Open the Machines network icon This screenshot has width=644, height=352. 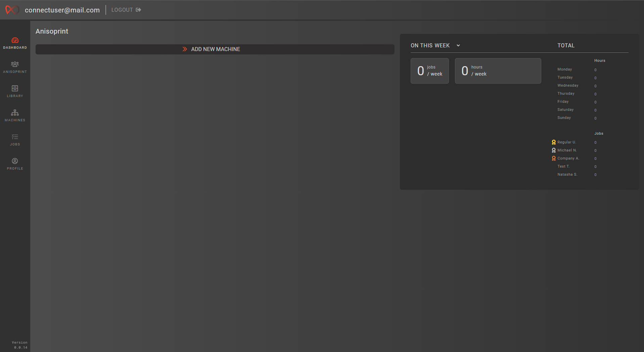tap(15, 113)
